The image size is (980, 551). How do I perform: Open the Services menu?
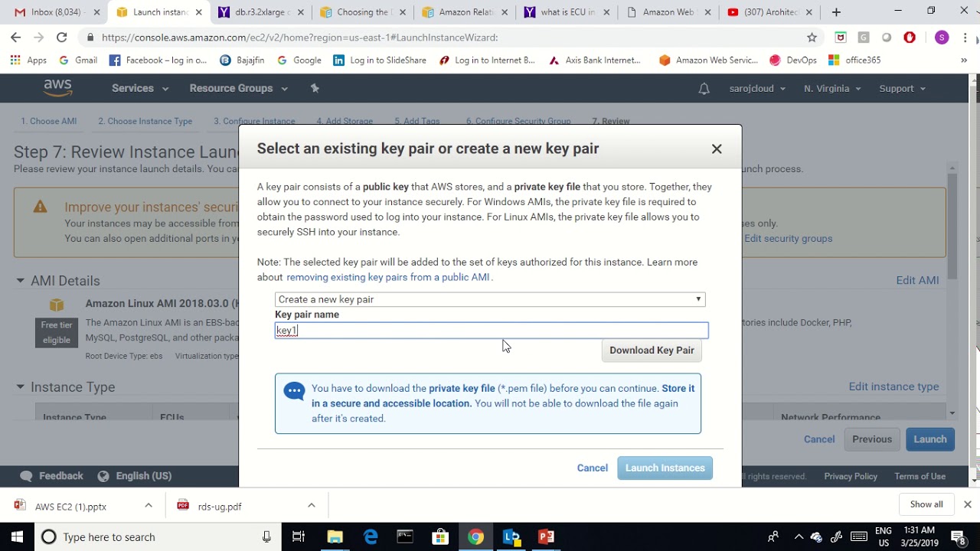pos(140,88)
